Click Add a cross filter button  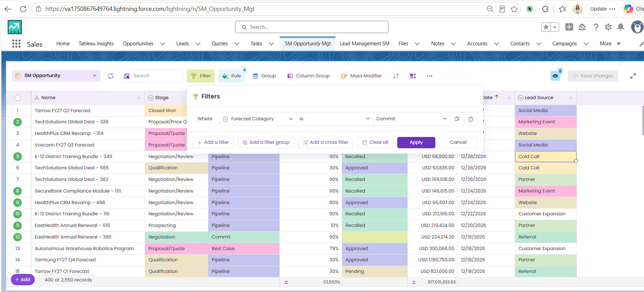[326, 142]
